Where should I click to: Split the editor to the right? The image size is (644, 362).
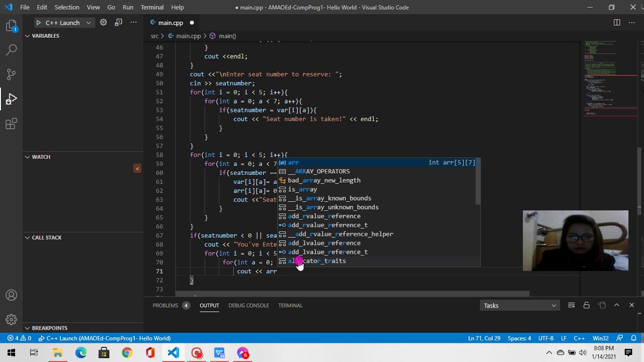[617, 23]
